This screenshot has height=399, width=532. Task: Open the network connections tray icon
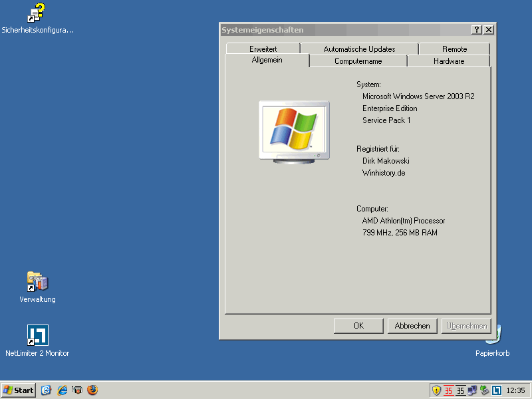pyautogui.click(x=472, y=390)
